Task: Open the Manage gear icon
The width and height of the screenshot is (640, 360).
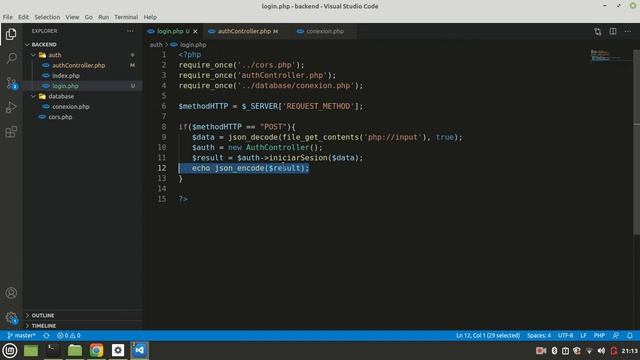Action: point(11,318)
